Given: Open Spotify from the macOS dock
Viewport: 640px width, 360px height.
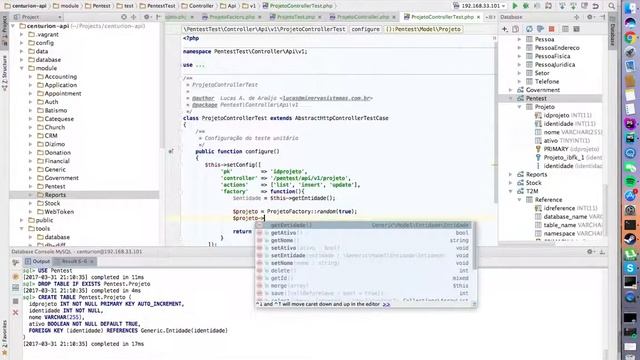Looking at the screenshot, I should (630, 180).
